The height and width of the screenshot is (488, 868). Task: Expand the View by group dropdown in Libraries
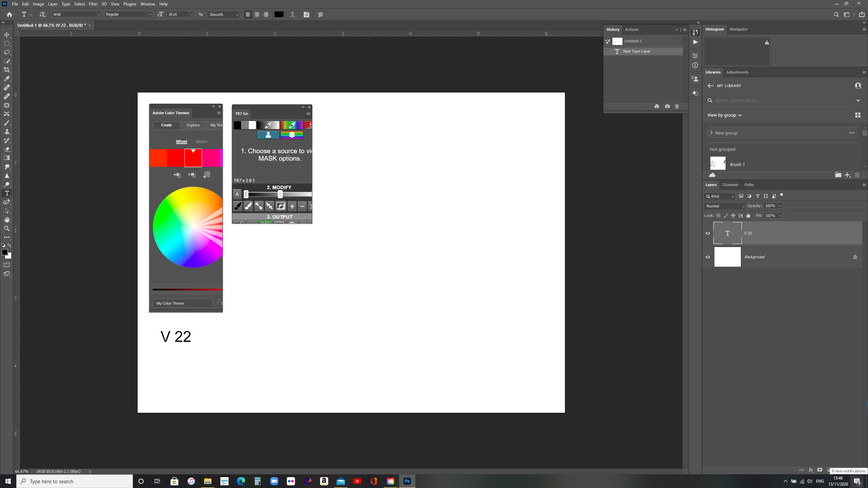724,115
